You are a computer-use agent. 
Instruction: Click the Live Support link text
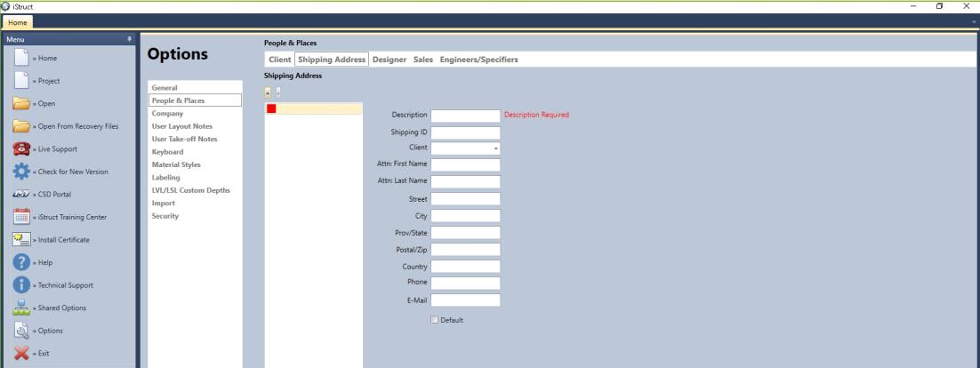click(x=58, y=148)
